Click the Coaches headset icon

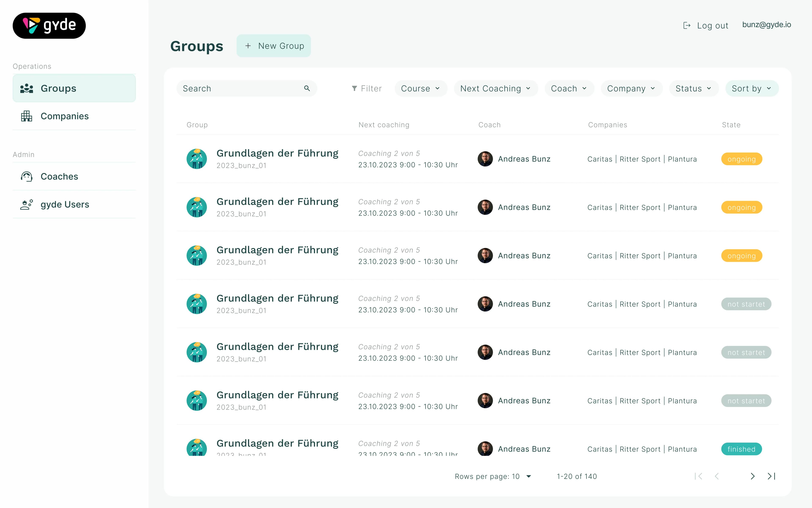pos(26,176)
